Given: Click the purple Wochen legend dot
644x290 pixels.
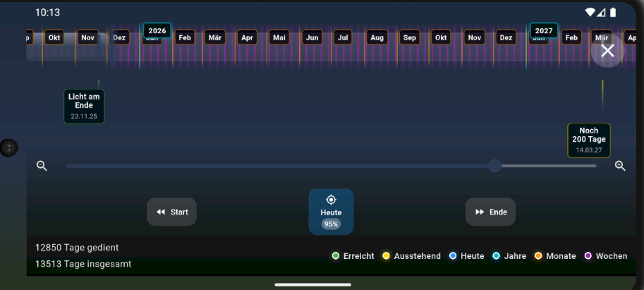Looking at the screenshot, I should coord(588,256).
